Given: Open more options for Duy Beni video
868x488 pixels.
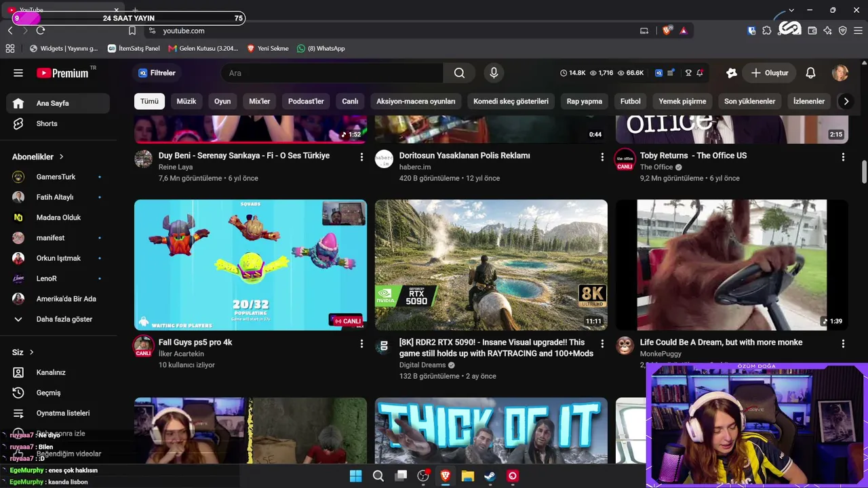Looking at the screenshot, I should click(361, 157).
